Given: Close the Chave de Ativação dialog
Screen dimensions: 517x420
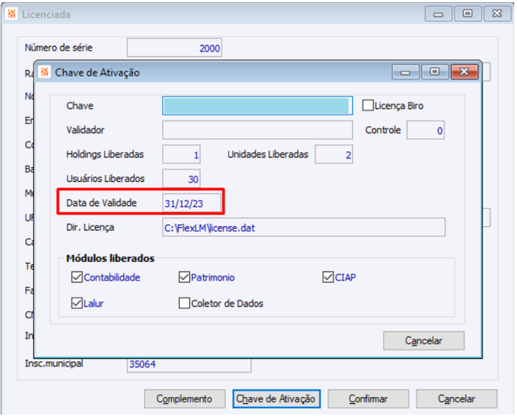Looking at the screenshot, I should click(465, 71).
